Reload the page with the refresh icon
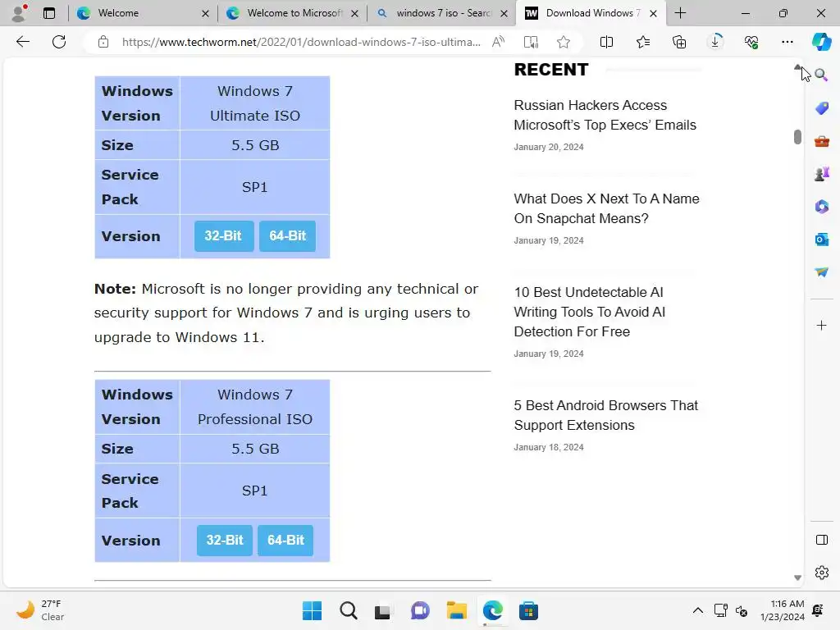The width and height of the screenshot is (840, 630). tap(59, 42)
